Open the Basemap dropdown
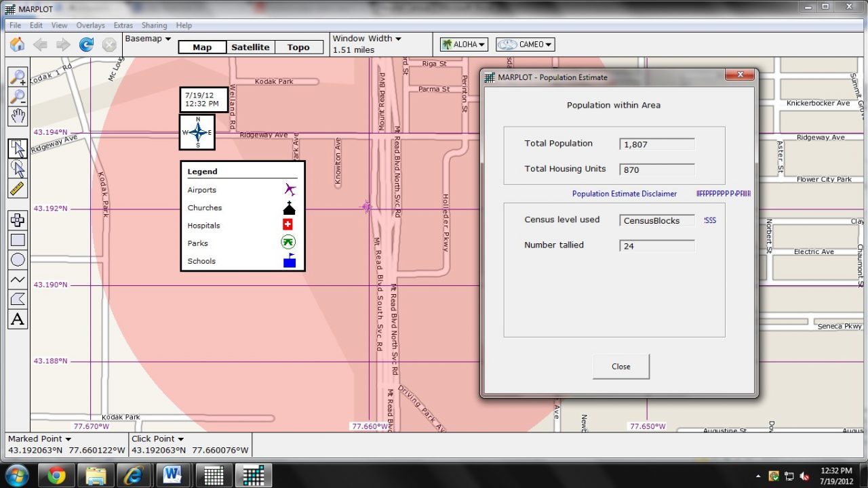Screen dimensions: 868x488 pos(148,39)
